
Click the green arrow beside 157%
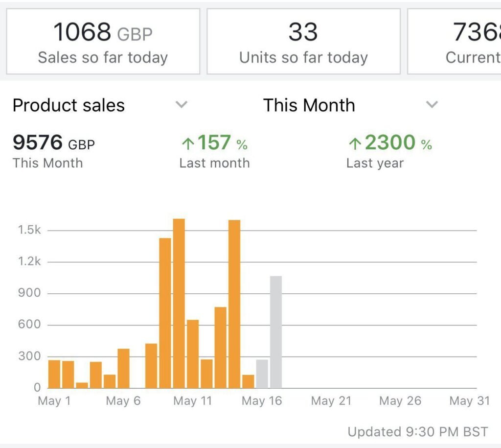(x=188, y=144)
